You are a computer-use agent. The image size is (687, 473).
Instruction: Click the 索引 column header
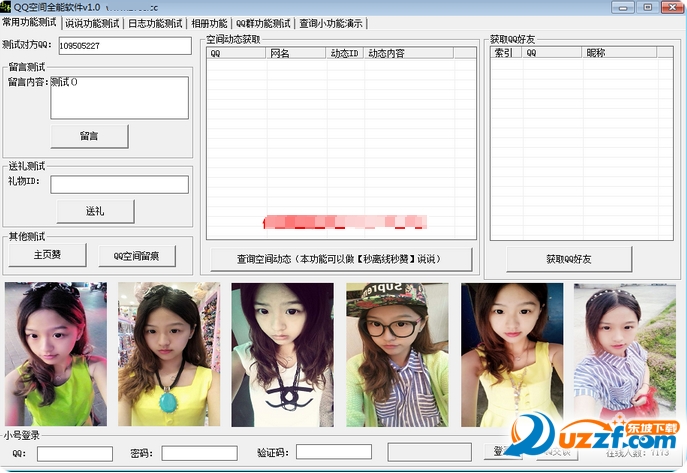pyautogui.click(x=506, y=53)
